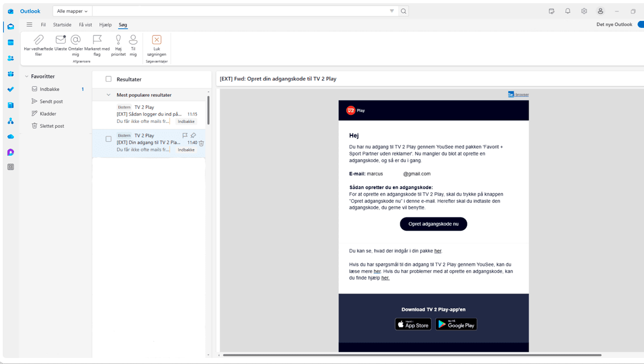Switch to the Startside tab

(x=62, y=25)
